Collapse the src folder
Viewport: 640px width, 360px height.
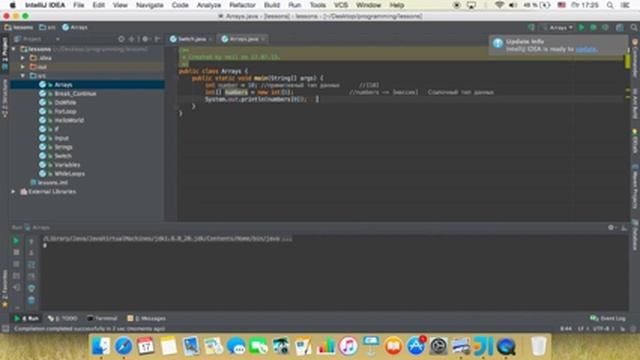point(23,76)
